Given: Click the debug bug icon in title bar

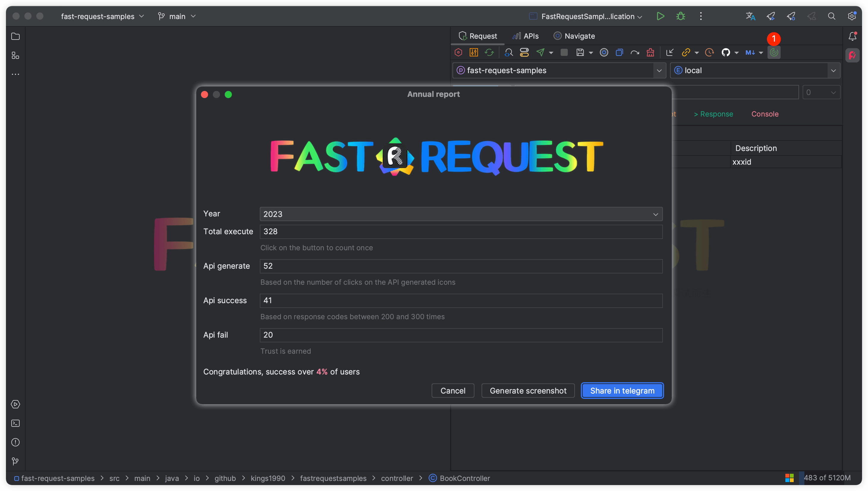Looking at the screenshot, I should (680, 16).
